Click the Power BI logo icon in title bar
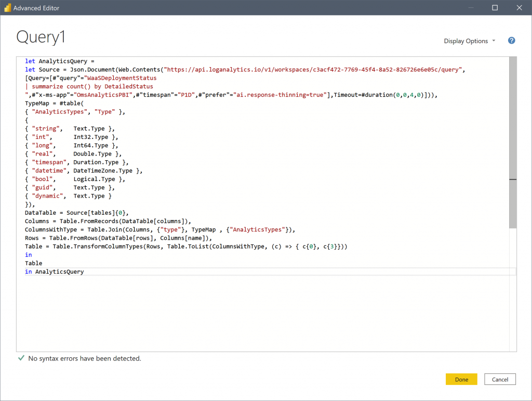 7,7
